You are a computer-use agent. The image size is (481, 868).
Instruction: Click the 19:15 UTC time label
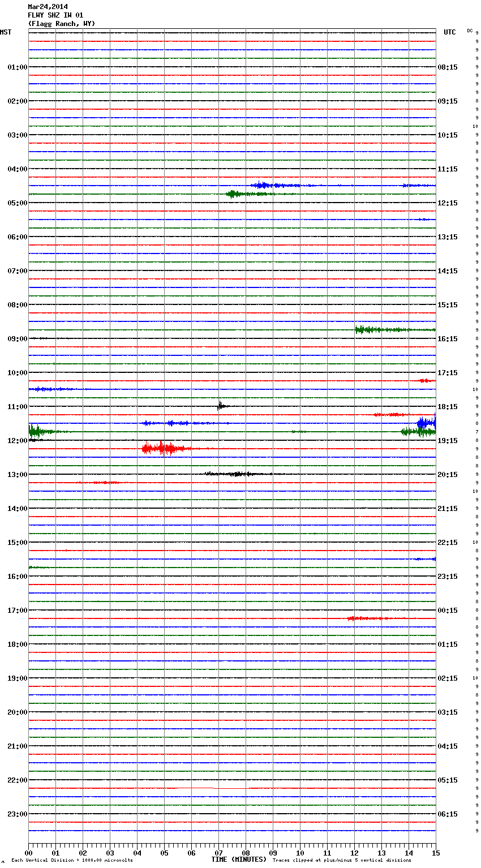(448, 441)
